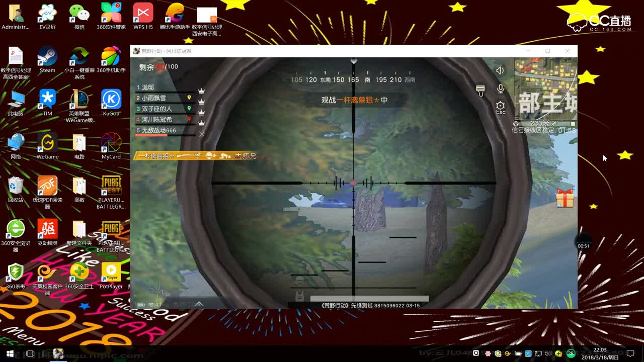This screenshot has height=362, width=644.
Task: Open 腾讯手游助手 emulator shortcut
Action: tap(175, 18)
